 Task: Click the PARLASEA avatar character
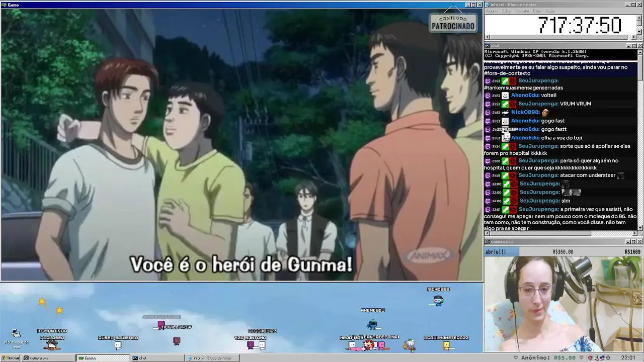(x=52, y=345)
